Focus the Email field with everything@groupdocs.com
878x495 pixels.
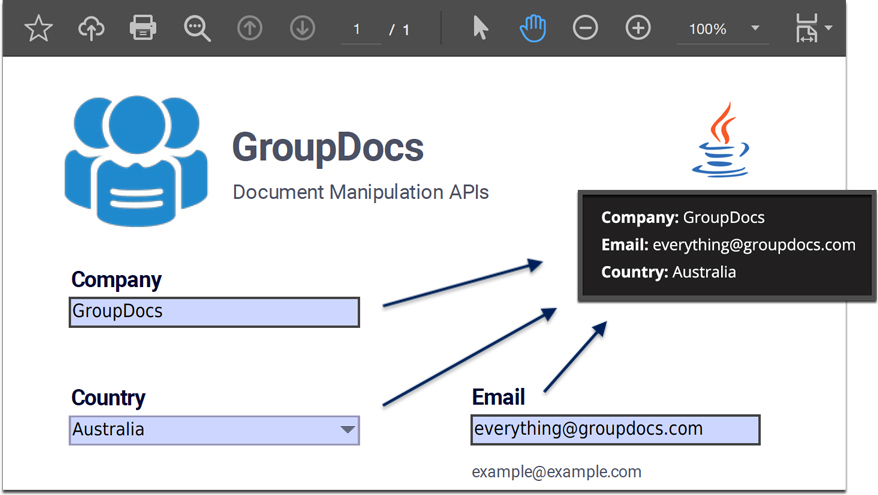pyautogui.click(x=614, y=430)
